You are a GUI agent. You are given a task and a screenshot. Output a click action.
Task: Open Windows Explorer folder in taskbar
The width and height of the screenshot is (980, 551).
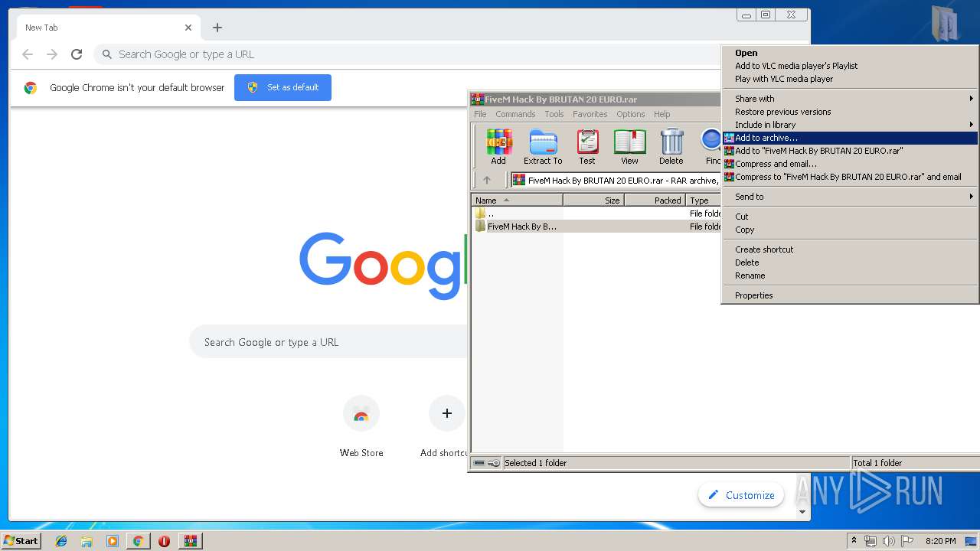pyautogui.click(x=87, y=541)
